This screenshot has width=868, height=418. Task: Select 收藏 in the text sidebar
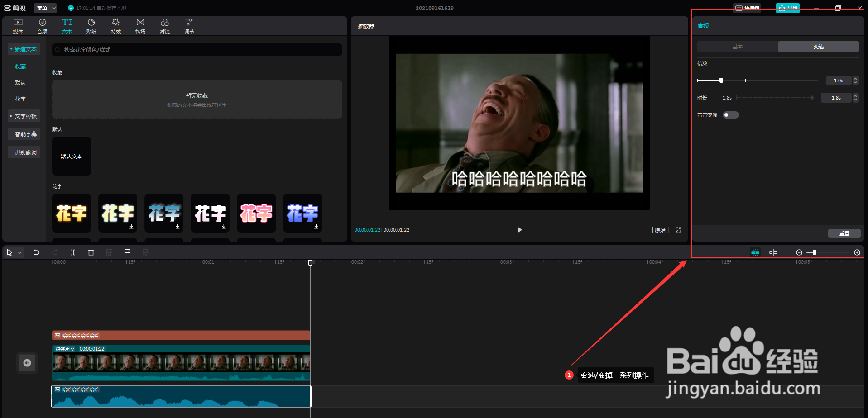[x=20, y=66]
